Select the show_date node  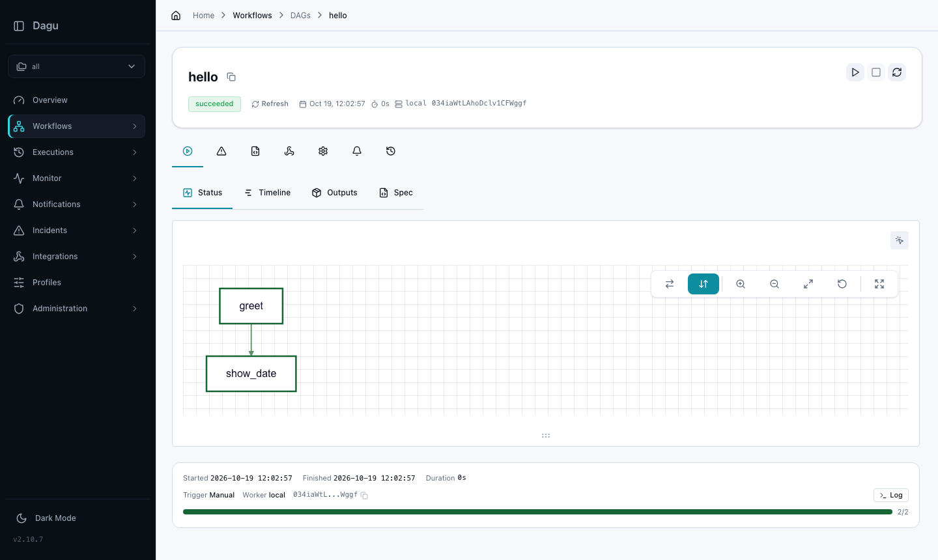pyautogui.click(x=251, y=374)
